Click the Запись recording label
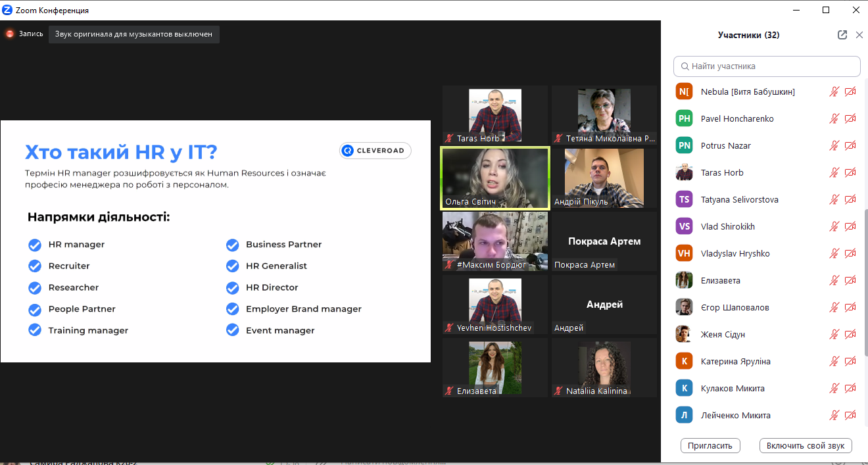 pyautogui.click(x=31, y=34)
